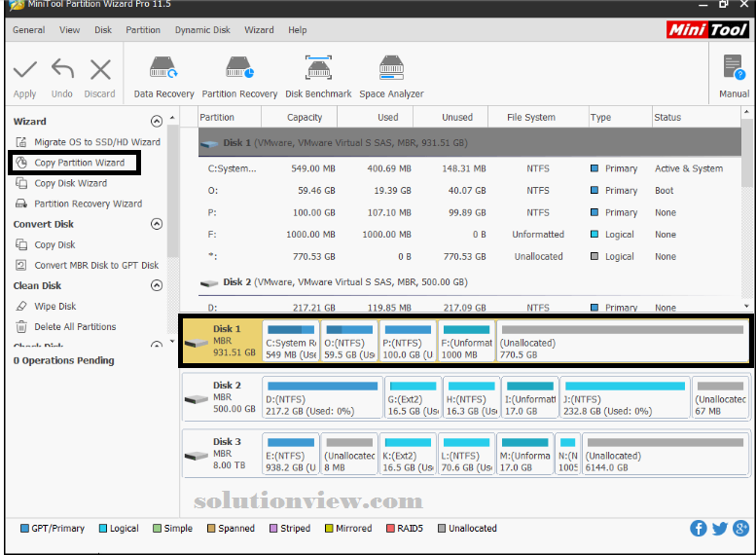This screenshot has width=756, height=555.
Task: Open the Google Plus share icon
Action: click(740, 528)
